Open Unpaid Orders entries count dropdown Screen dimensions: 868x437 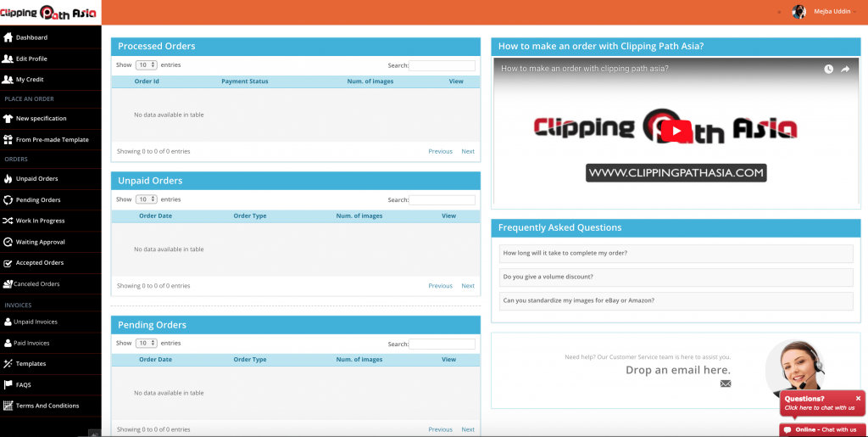(147, 199)
